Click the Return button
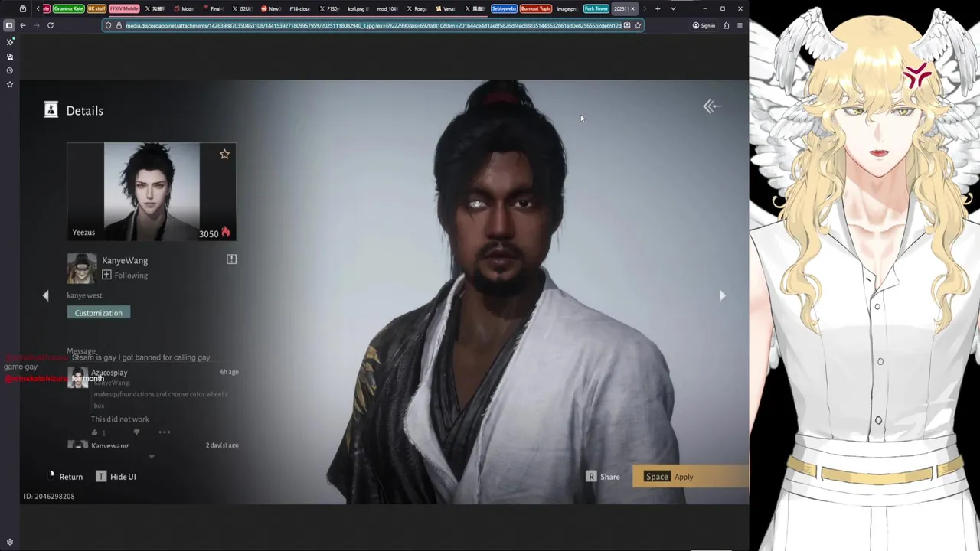 click(x=66, y=477)
